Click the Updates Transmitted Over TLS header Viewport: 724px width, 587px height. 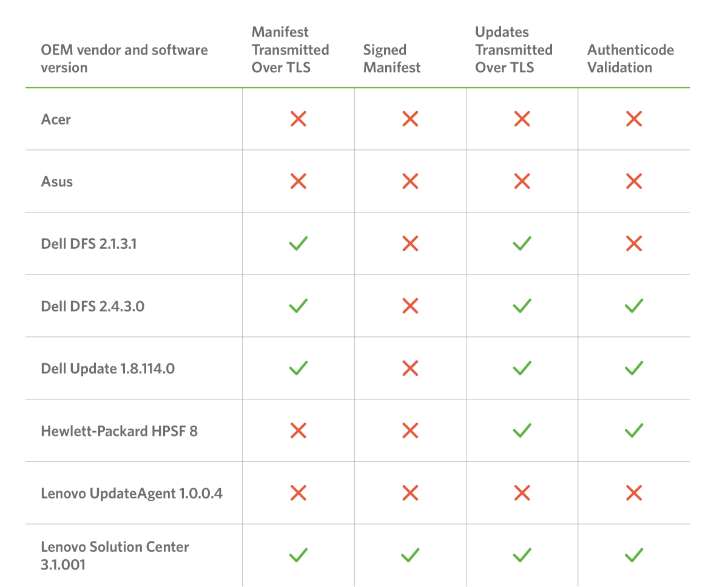click(513, 49)
